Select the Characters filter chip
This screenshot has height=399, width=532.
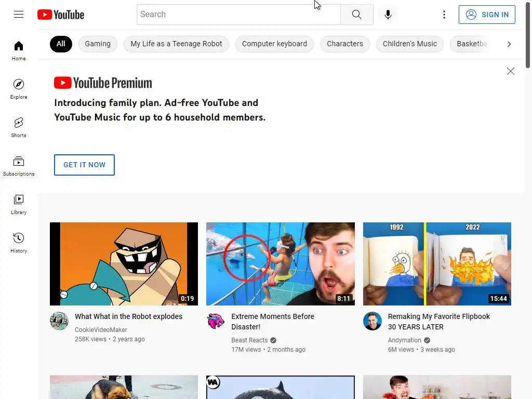point(345,44)
